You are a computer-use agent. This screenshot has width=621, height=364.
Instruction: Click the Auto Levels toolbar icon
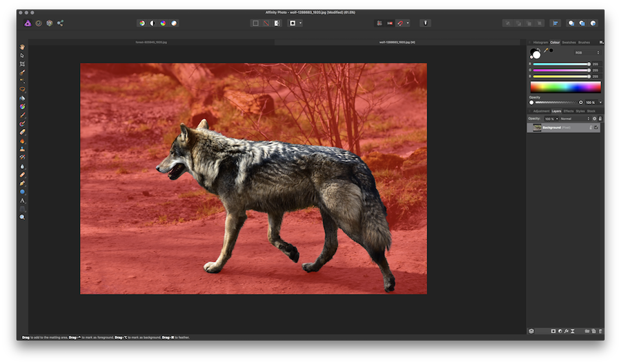tap(141, 23)
